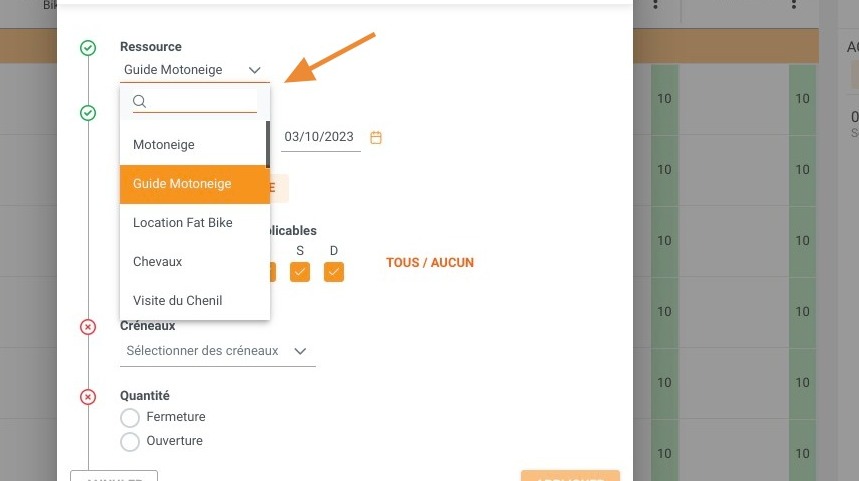
Task: Click the green check icon beside Ressource
Action: (x=88, y=48)
